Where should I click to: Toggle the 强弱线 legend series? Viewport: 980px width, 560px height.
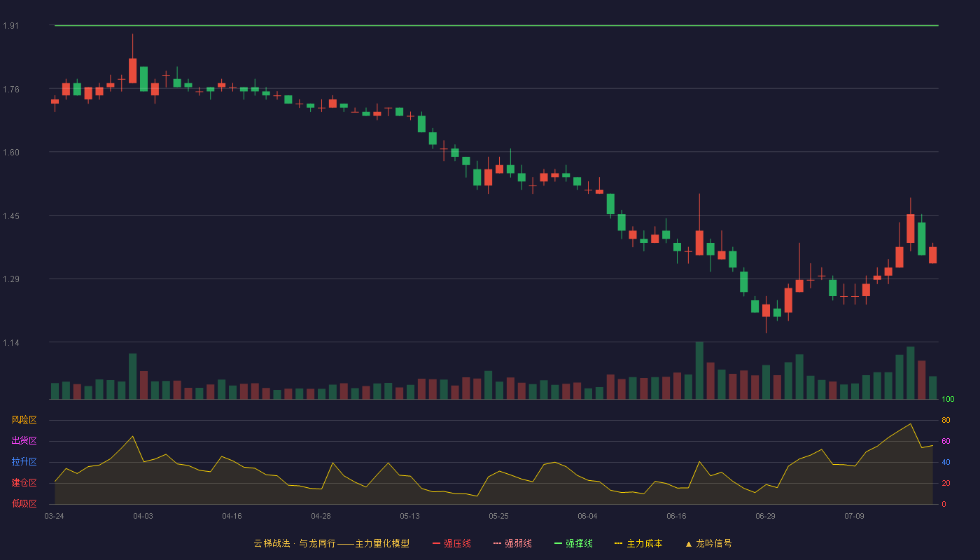512,543
